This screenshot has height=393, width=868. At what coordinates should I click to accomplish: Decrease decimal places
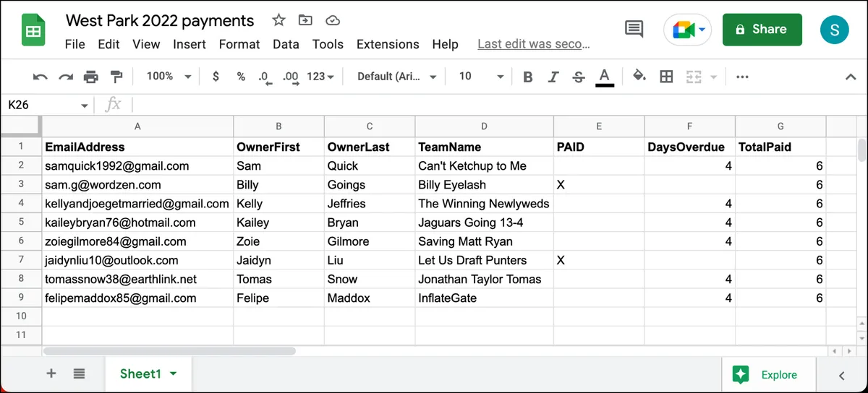(x=265, y=77)
